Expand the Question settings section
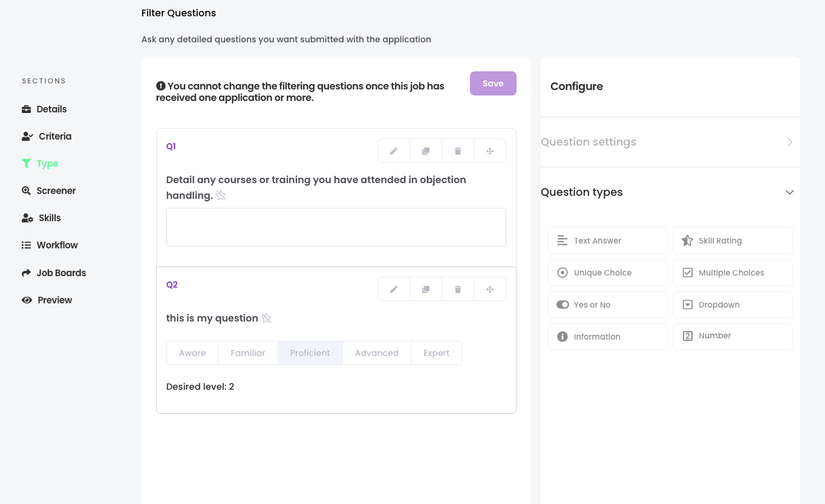 point(670,142)
